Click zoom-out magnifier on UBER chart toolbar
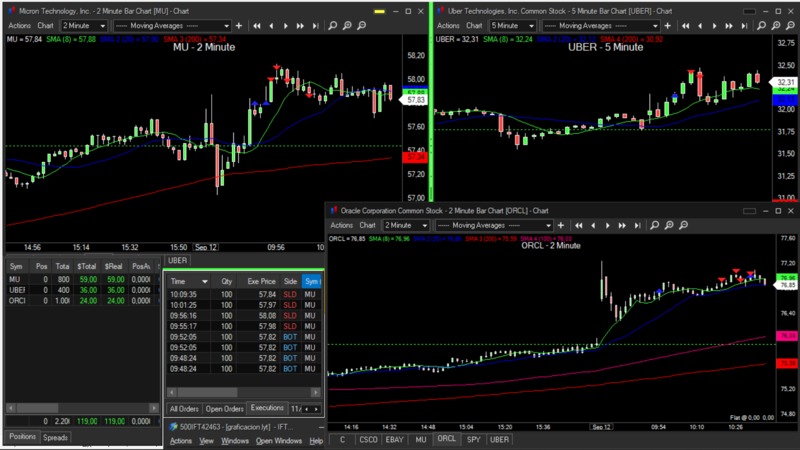This screenshot has height=450, width=800. (x=790, y=26)
